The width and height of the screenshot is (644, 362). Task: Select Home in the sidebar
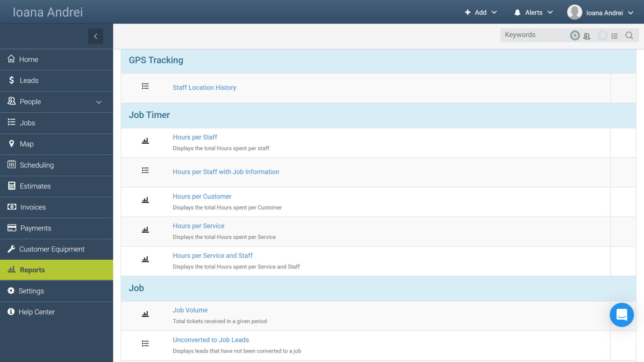(x=29, y=59)
